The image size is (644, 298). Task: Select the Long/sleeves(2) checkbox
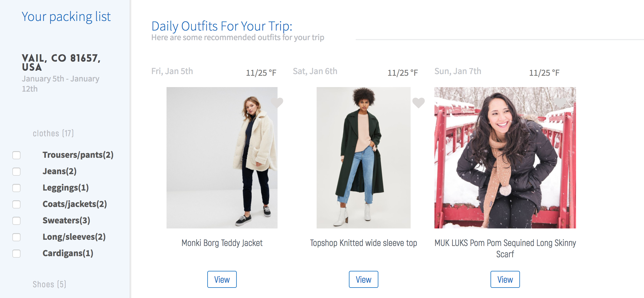[16, 237]
